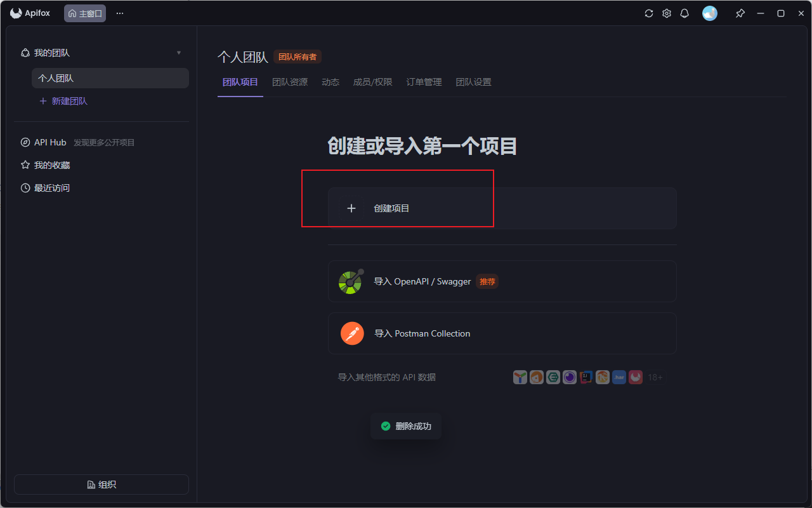812x508 pixels.
Task: Click the user avatar in the title bar
Action: 710,13
